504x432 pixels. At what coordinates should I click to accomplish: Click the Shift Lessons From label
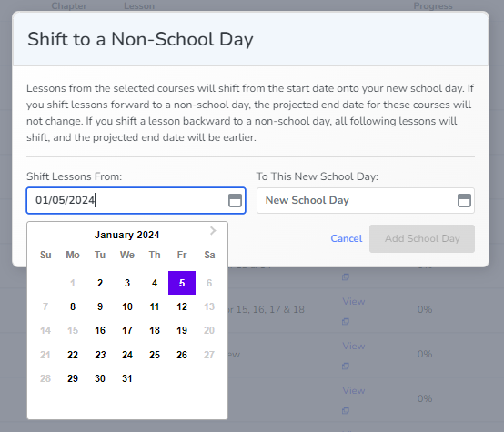(x=75, y=176)
